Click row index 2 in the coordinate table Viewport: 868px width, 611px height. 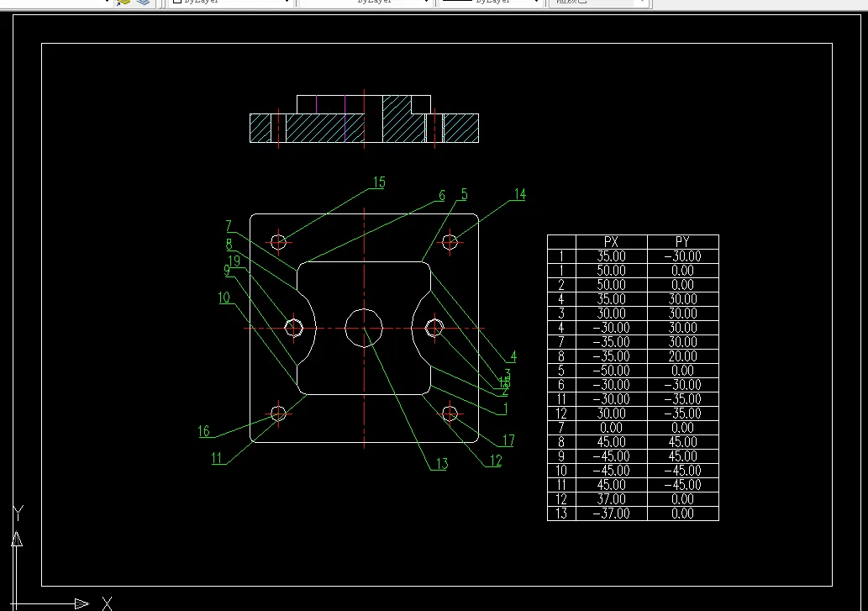[561, 284]
